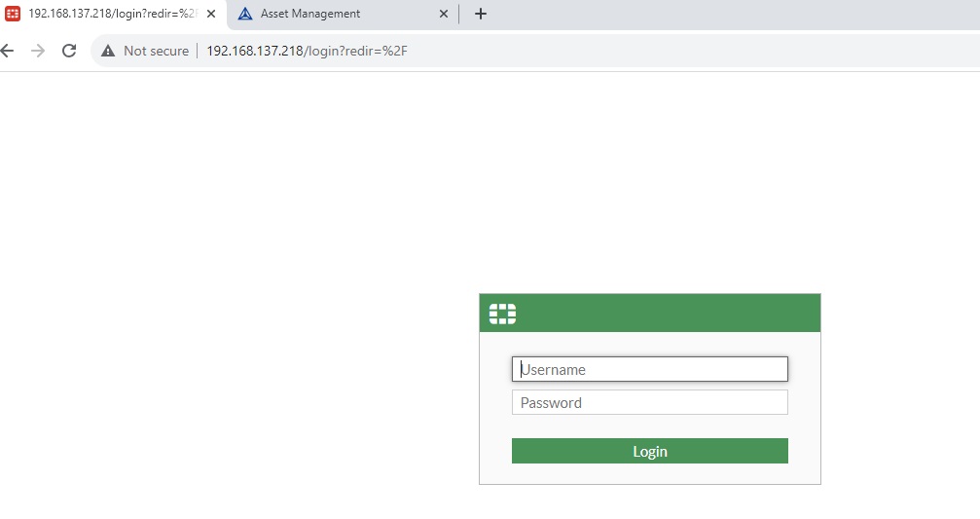This screenshot has height=519, width=980.
Task: Focus the Username field
Action: click(x=649, y=369)
